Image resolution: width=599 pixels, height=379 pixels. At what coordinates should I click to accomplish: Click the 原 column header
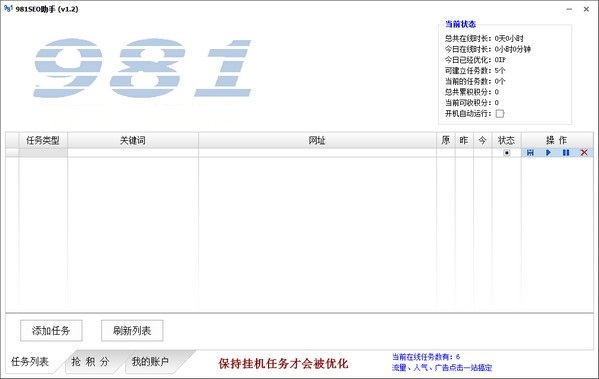tap(446, 140)
